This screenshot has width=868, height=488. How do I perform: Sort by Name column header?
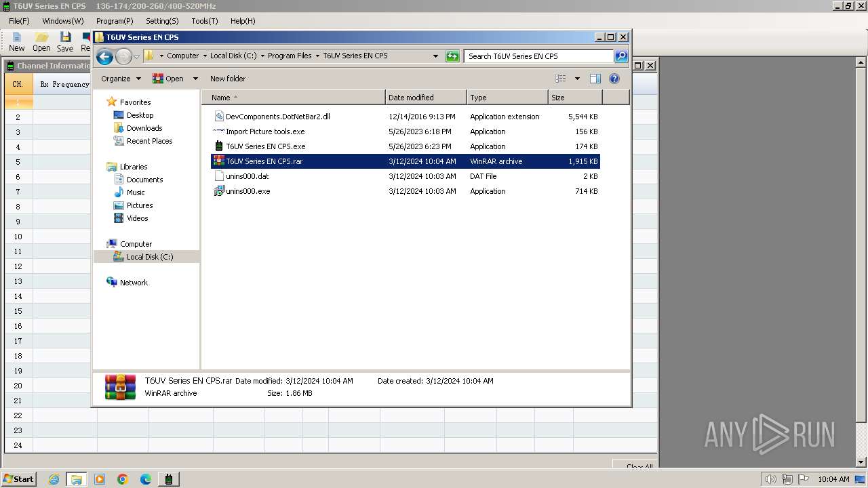tap(294, 98)
